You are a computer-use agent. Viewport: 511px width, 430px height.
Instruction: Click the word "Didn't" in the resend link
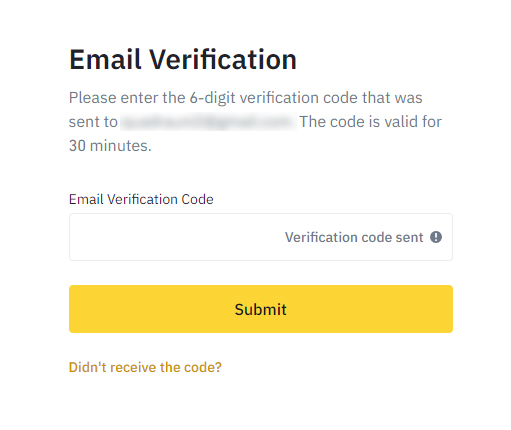[x=88, y=367]
